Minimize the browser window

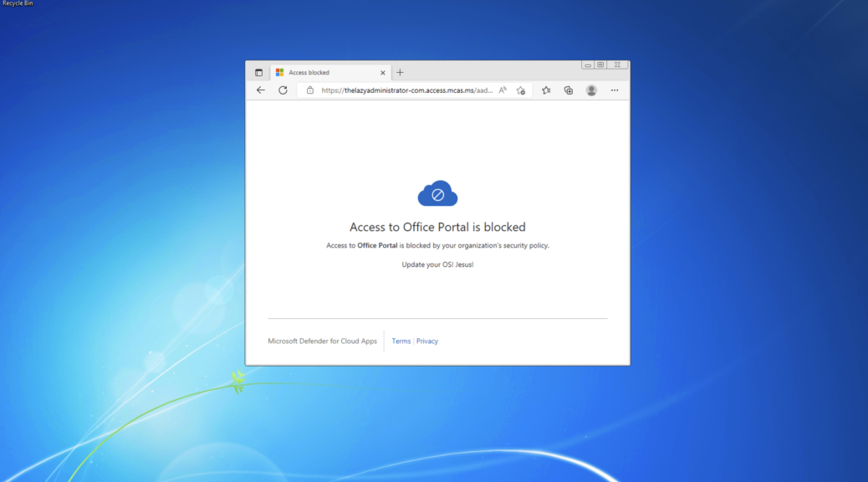point(587,64)
